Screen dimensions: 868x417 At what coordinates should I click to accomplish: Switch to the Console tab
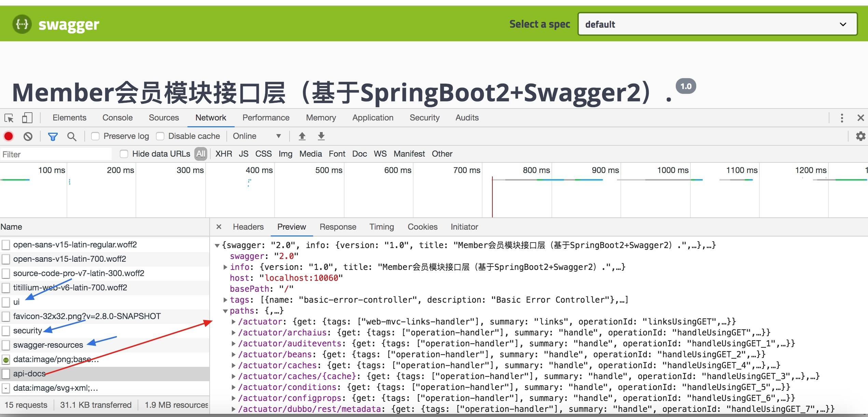click(117, 118)
